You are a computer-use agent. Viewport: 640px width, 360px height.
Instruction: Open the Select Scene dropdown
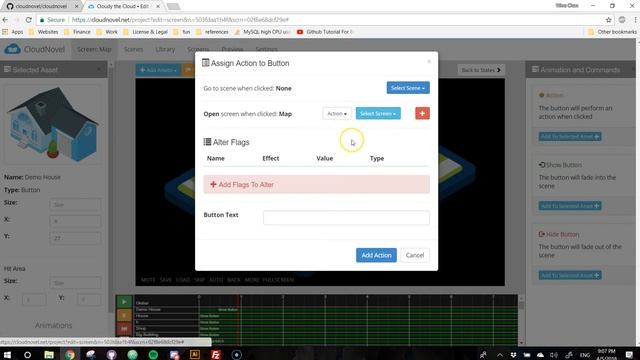(x=408, y=88)
